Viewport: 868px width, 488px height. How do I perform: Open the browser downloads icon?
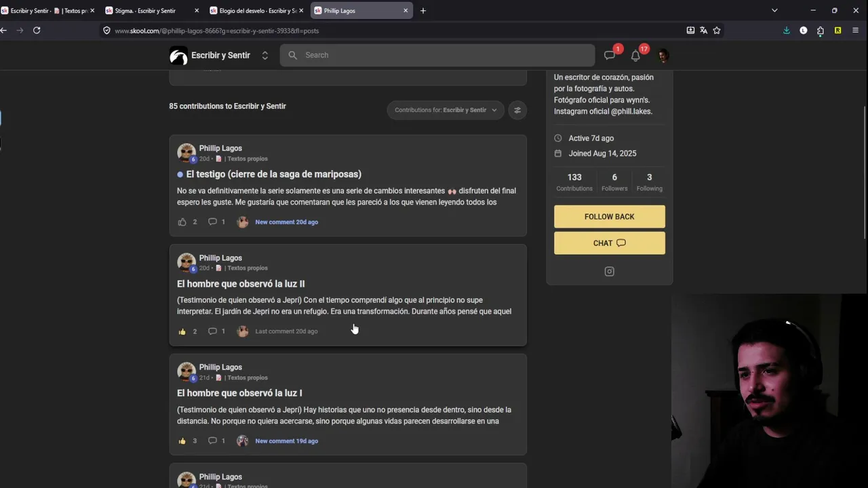[x=787, y=30]
